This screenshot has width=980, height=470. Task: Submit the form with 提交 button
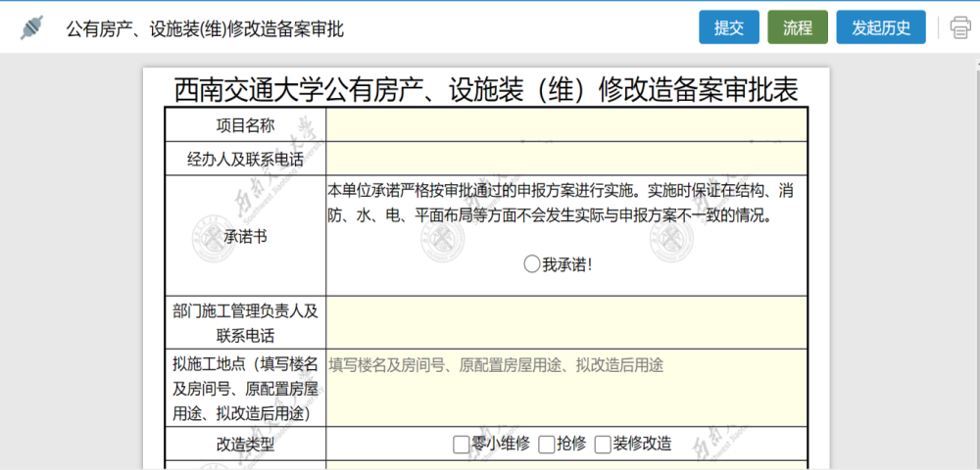(x=729, y=27)
